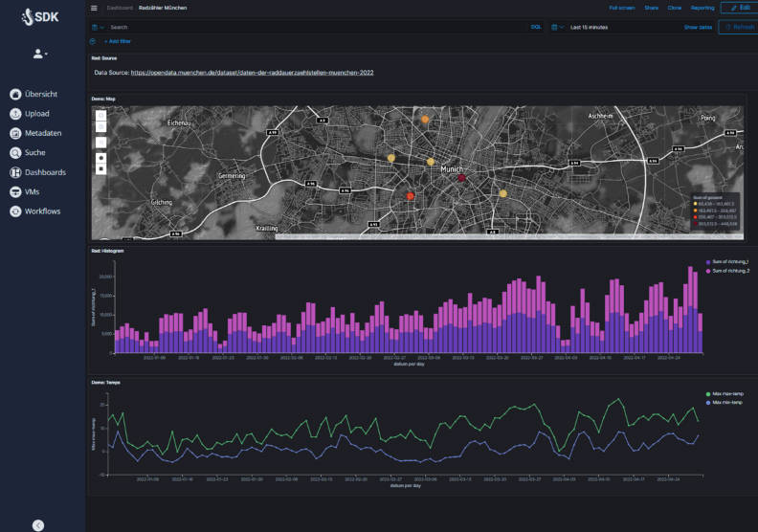Expand the saved query menu beside Search

tap(97, 27)
